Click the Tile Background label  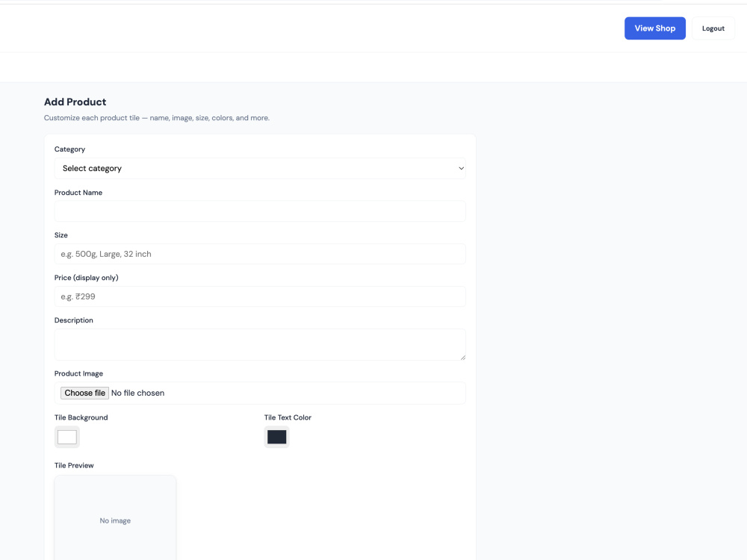[x=81, y=417]
